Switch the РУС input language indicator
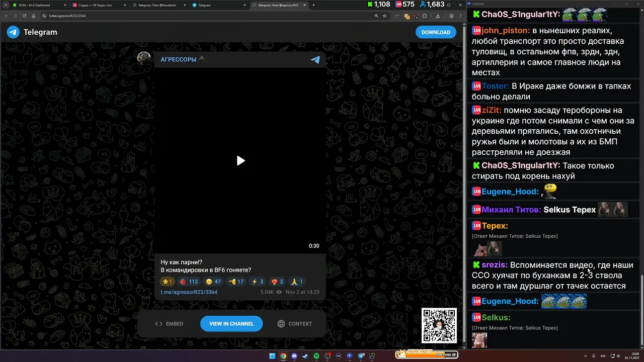644x362 pixels. pos(603,356)
